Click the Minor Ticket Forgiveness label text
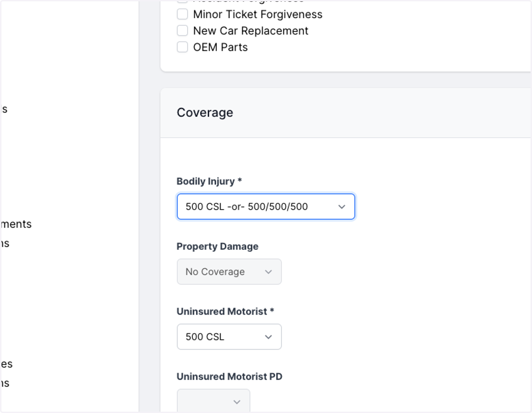The height and width of the screenshot is (413, 532). 258,14
